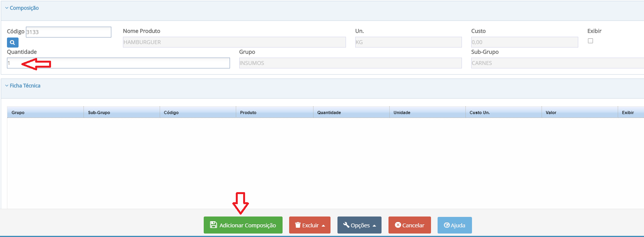Screen dimensions: 644x237
Task: Sort by the Valor column header
Action: click(x=579, y=113)
